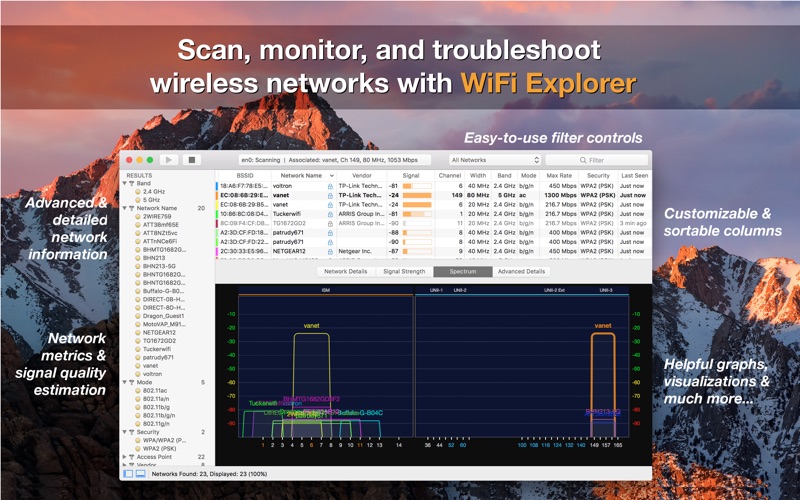
Task: Click the filter funnel icon beside Access Point
Action: tap(132, 457)
